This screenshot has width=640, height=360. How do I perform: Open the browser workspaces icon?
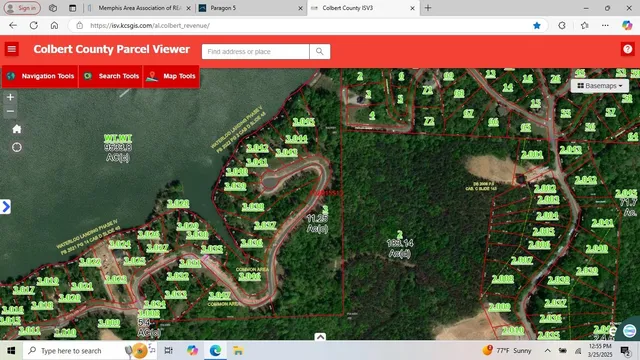pos(53,8)
